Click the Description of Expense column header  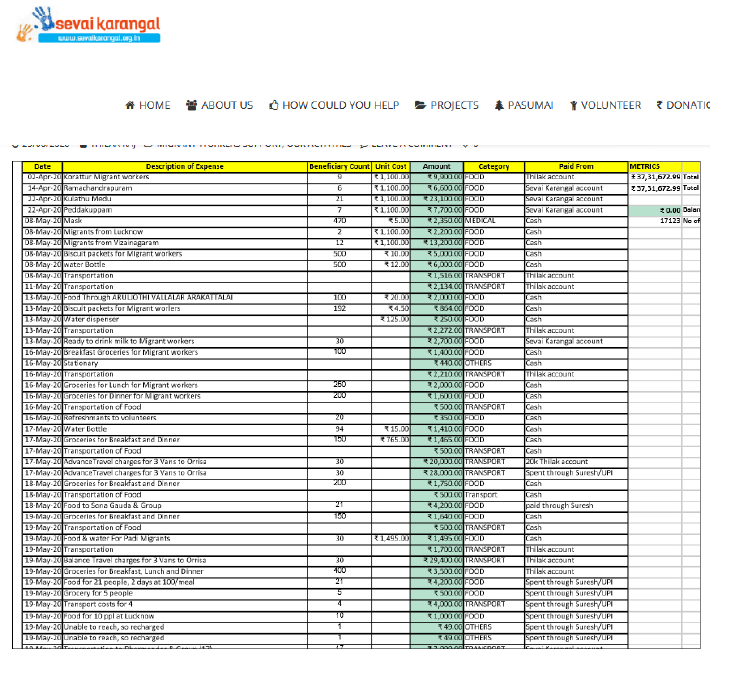click(184, 166)
